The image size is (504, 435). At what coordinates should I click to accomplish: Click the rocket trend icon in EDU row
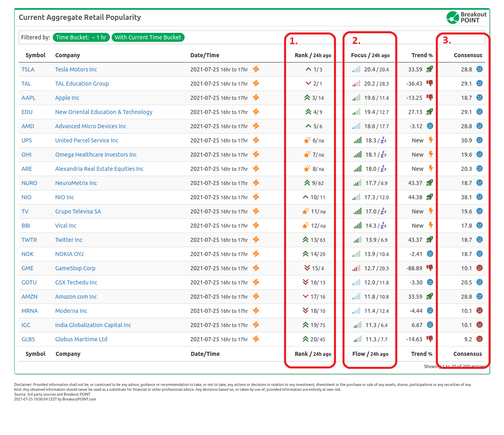coord(430,112)
